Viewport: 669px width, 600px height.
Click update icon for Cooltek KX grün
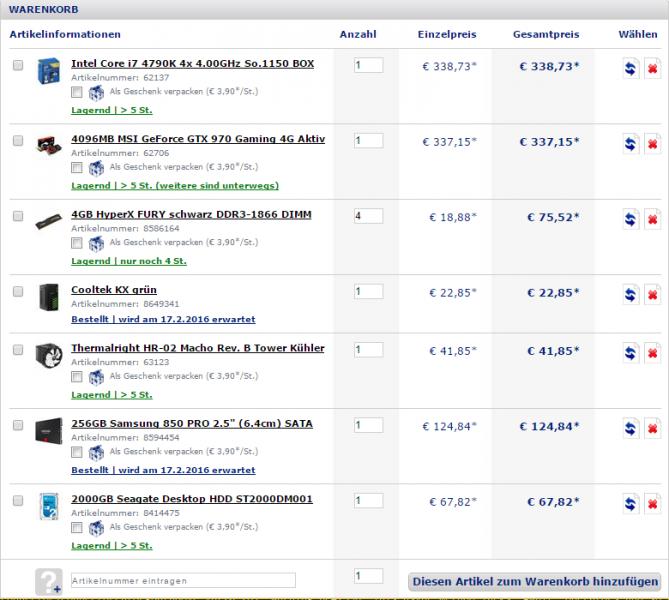pyautogui.click(x=630, y=294)
